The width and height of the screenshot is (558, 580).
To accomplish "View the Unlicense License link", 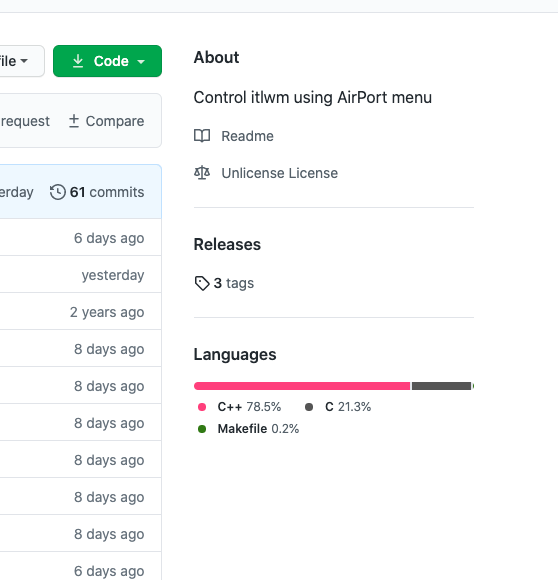I will coord(280,173).
